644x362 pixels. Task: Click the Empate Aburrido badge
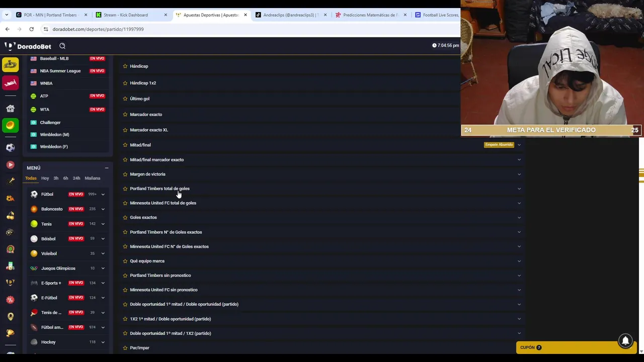(x=499, y=145)
